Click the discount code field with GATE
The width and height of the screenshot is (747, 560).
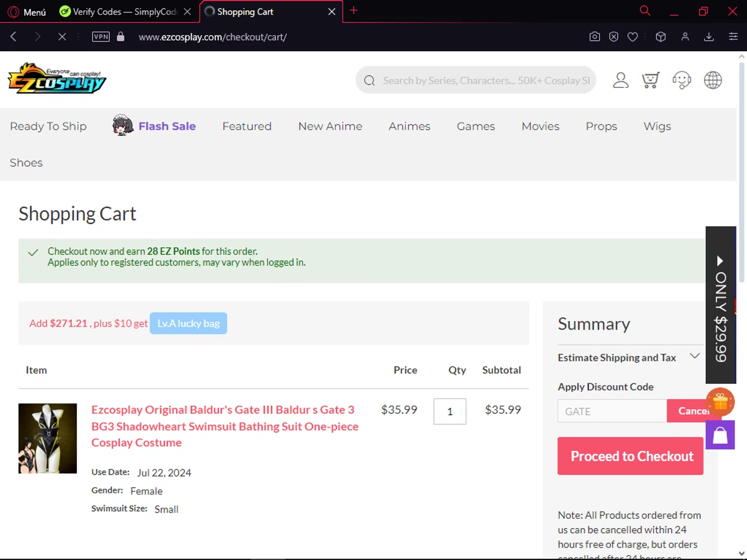(612, 411)
